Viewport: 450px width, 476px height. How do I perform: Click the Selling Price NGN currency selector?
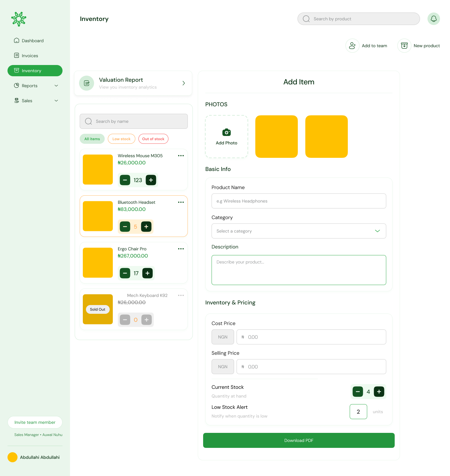223,367
